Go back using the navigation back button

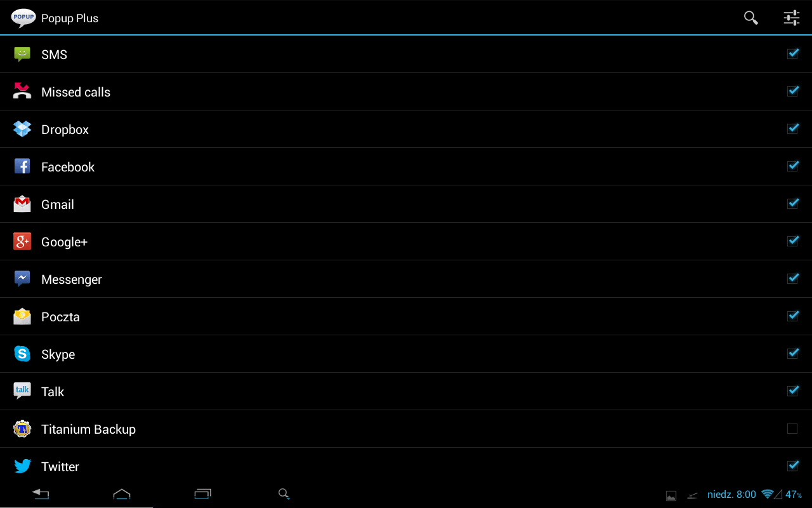coord(41,494)
